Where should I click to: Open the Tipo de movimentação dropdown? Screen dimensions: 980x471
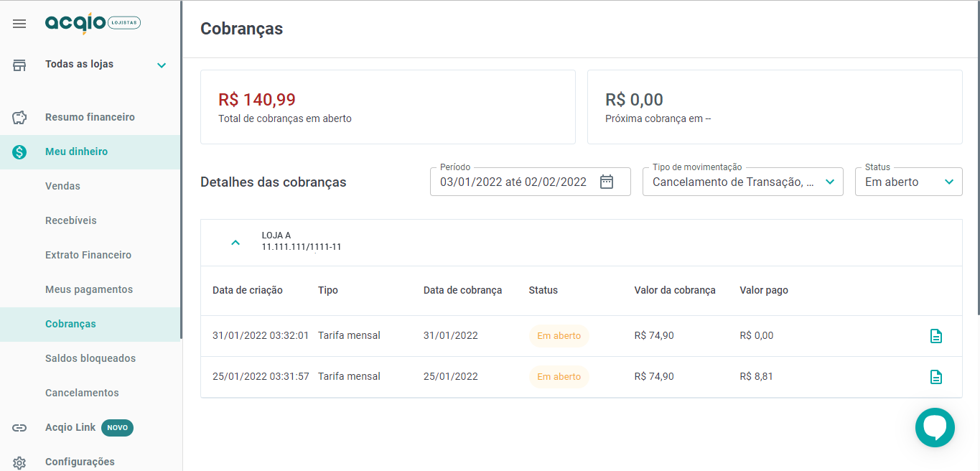click(x=743, y=182)
